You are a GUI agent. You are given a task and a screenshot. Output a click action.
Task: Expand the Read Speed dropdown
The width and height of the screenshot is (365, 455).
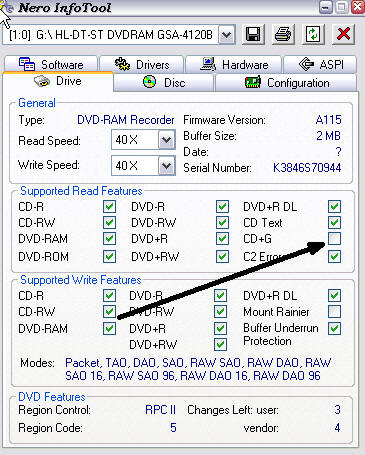pos(166,140)
